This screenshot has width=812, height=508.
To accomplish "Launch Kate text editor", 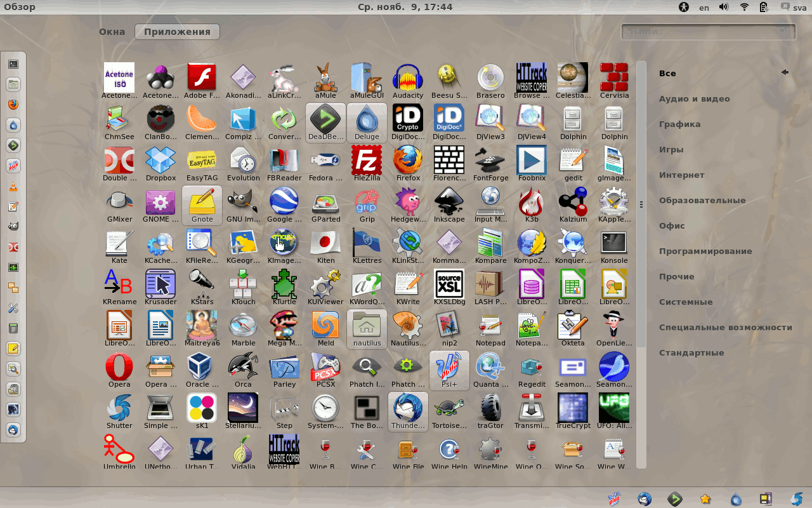I will (119, 246).
